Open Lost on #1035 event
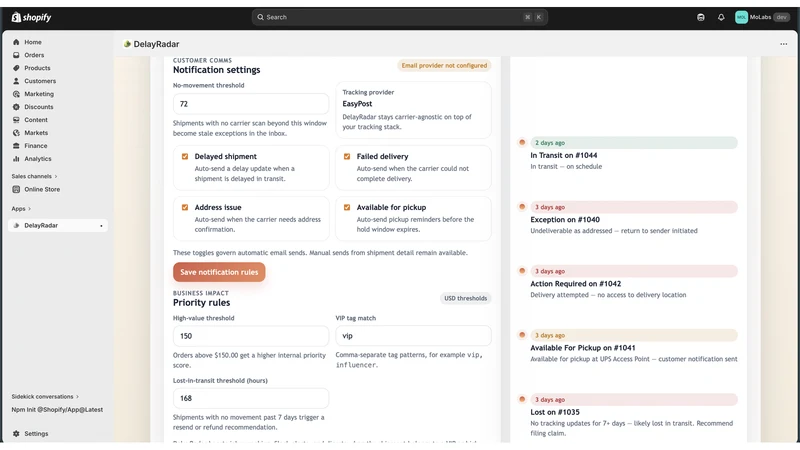 click(x=555, y=412)
